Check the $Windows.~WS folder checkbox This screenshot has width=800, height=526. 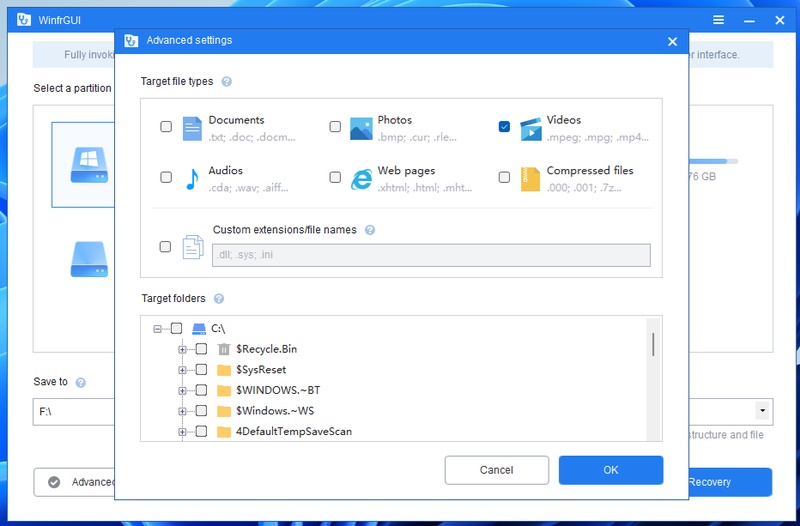202,411
